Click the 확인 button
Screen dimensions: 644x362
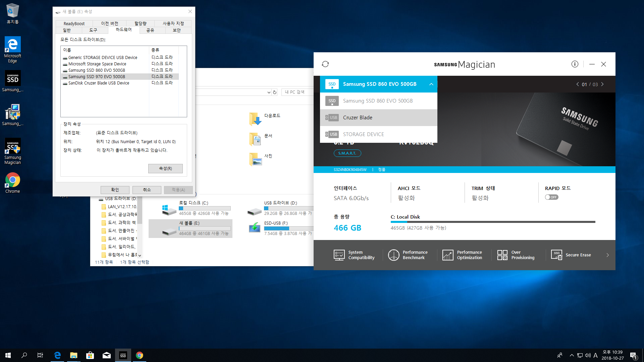tap(115, 190)
